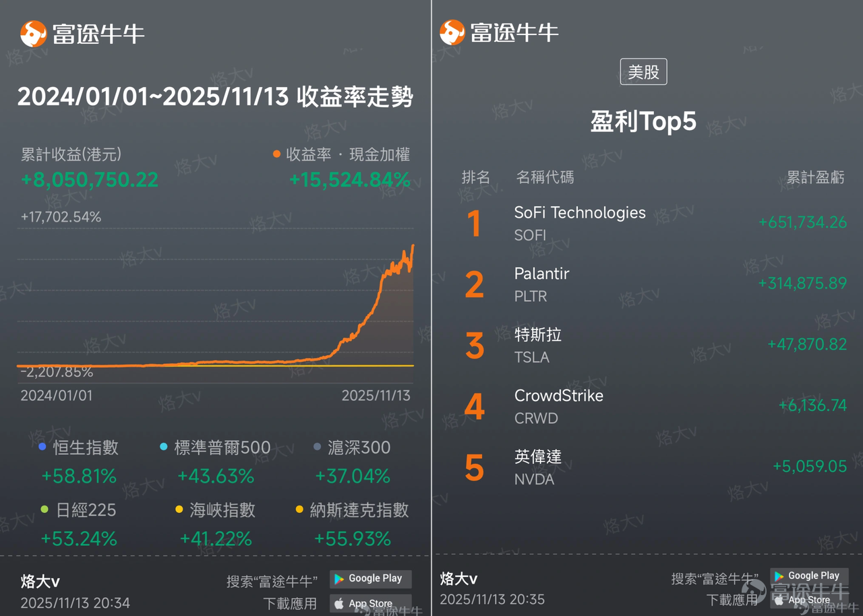Click CRWD profit +6,136.74

[812, 405]
